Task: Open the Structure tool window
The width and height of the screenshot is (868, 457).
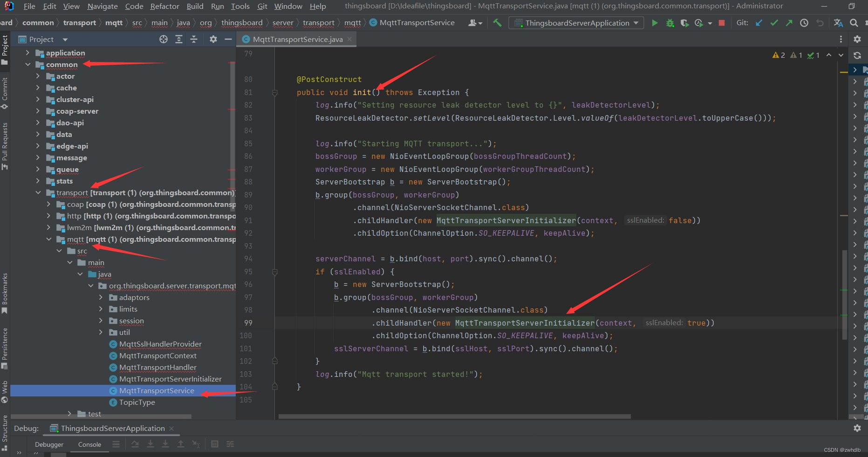Action: [x=5, y=432]
